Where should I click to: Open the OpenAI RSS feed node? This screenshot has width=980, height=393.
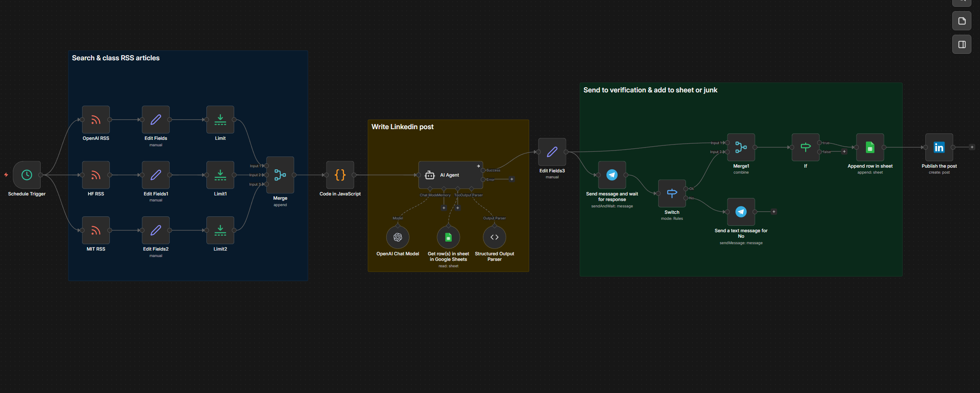coord(96,120)
